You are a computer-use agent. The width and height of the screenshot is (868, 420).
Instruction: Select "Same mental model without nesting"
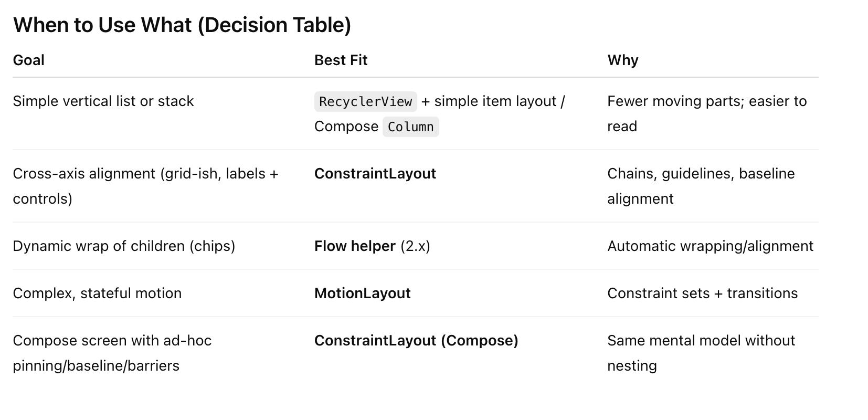pyautogui.click(x=701, y=341)
